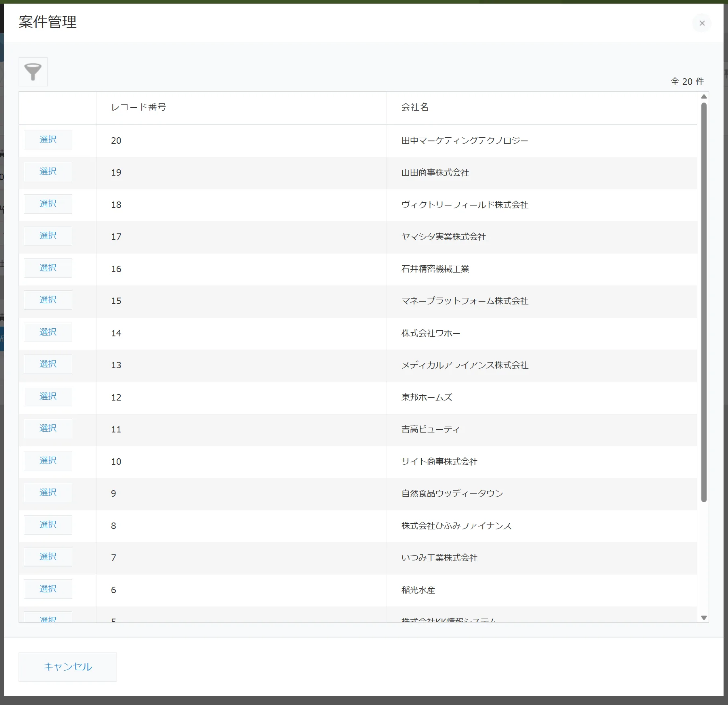Click 選択 for record 18

click(48, 204)
